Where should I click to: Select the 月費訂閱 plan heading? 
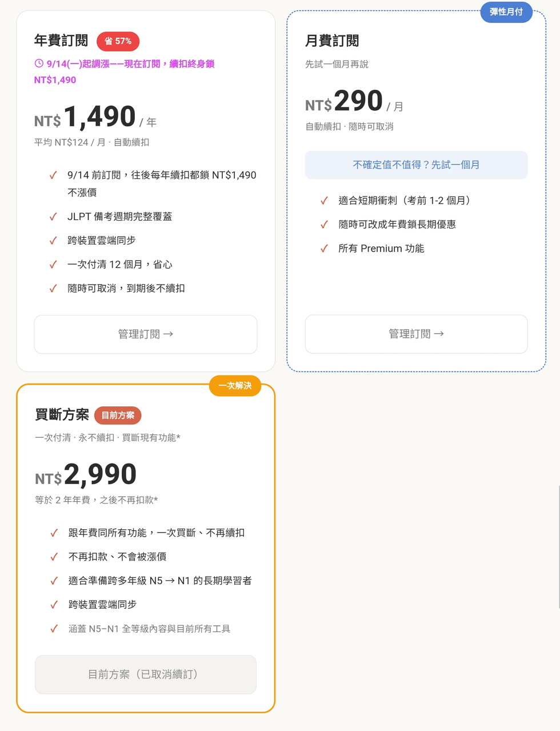pos(332,41)
